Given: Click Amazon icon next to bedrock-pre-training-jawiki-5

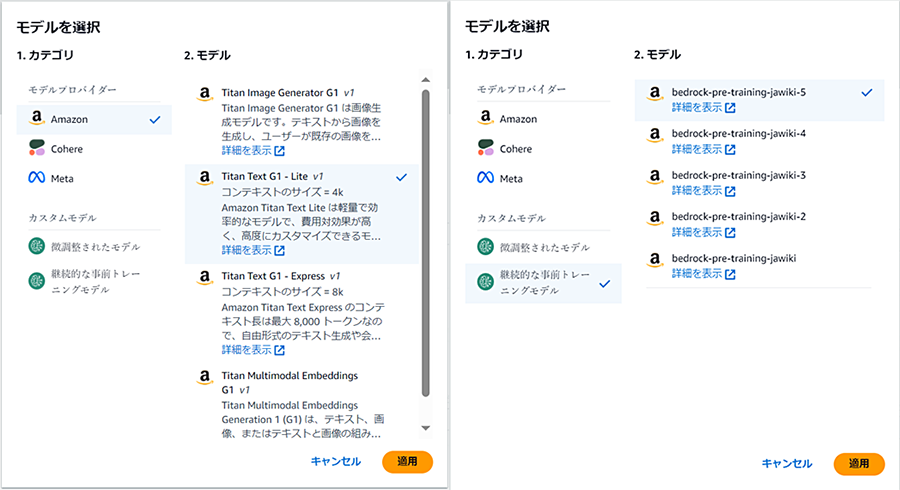Looking at the screenshot, I should pos(655,93).
